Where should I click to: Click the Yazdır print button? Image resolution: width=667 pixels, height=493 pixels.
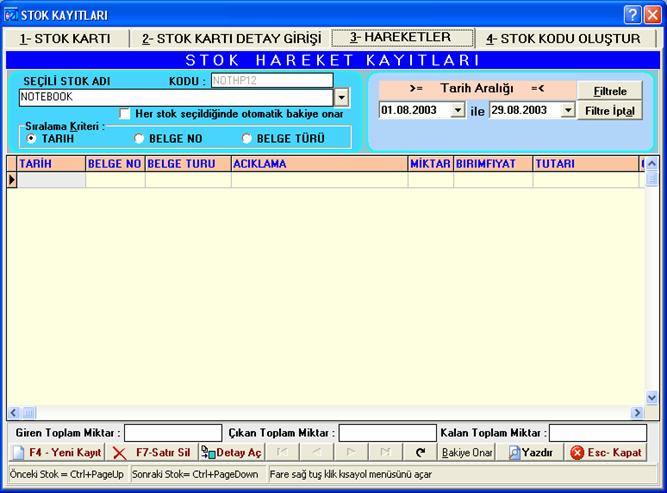(530, 453)
